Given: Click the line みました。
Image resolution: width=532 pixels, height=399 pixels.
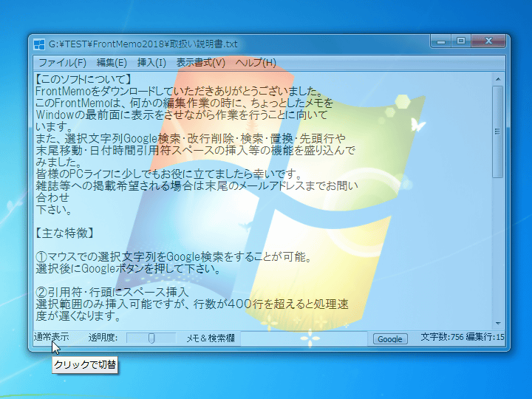Looking at the screenshot, I should [58, 163].
